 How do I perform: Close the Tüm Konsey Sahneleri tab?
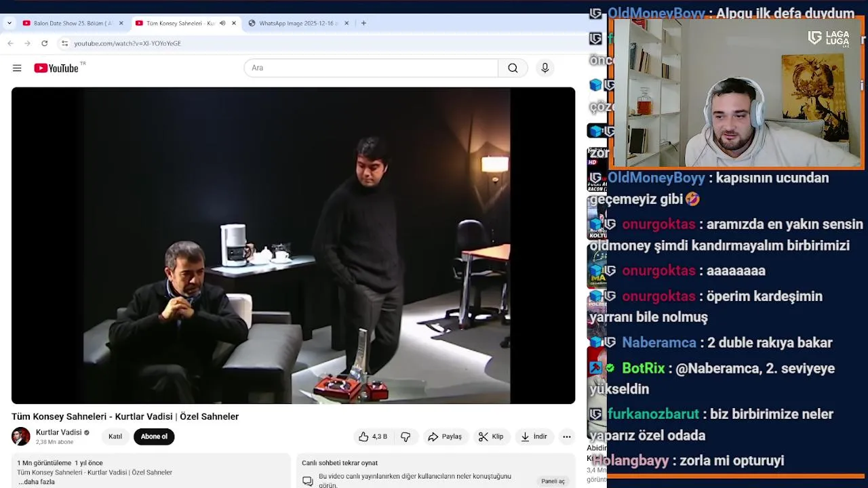[x=234, y=23]
